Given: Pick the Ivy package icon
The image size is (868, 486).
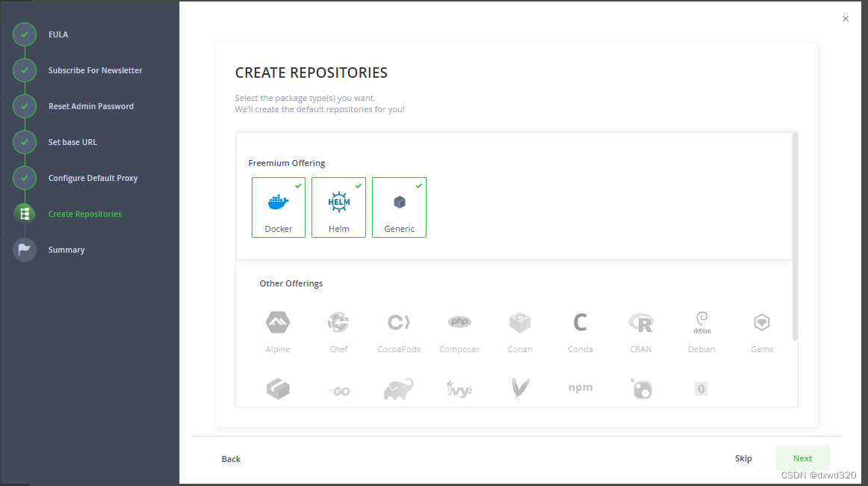Looking at the screenshot, I should pos(459,389).
